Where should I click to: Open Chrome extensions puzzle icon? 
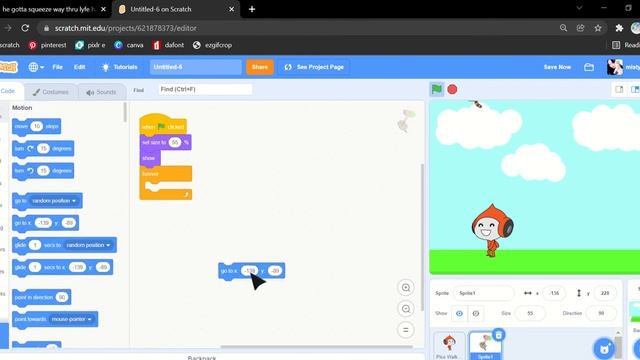point(619,28)
